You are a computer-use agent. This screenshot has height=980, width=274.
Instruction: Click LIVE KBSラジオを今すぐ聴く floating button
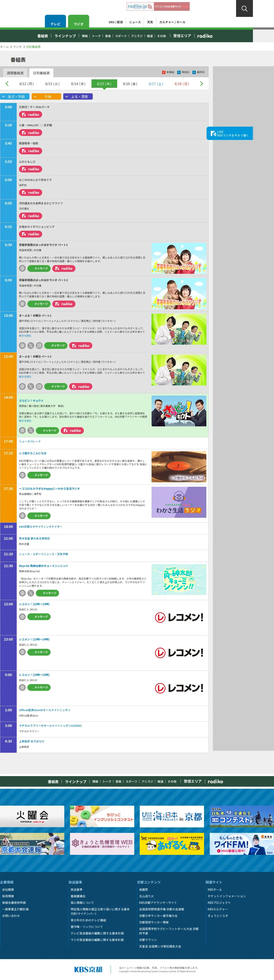pyautogui.click(x=230, y=134)
